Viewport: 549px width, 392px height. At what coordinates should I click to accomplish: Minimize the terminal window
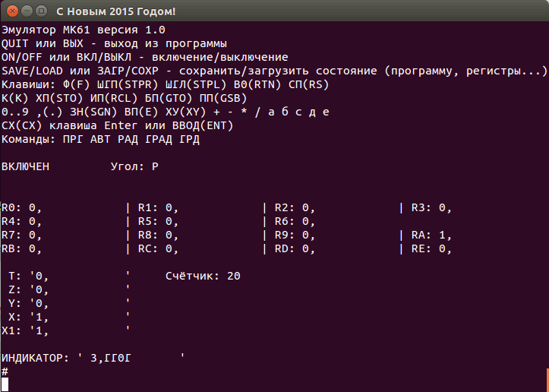[x=25, y=11]
